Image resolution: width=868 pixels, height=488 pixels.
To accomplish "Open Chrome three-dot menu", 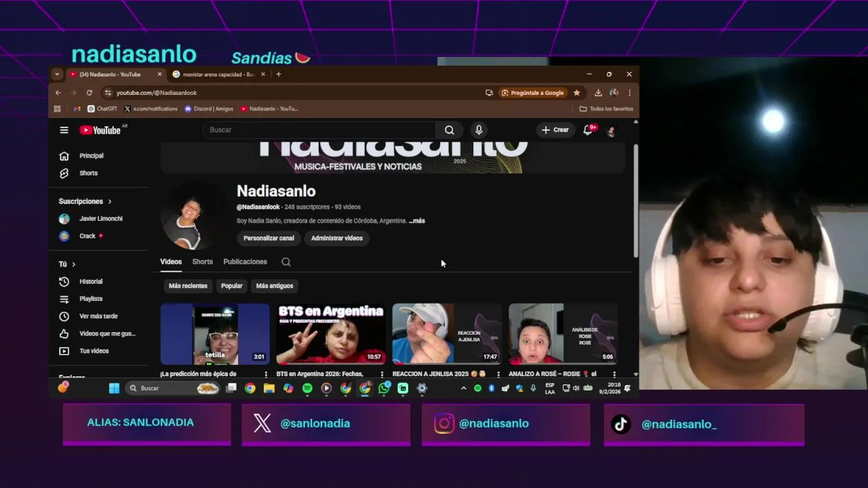I will [x=629, y=93].
